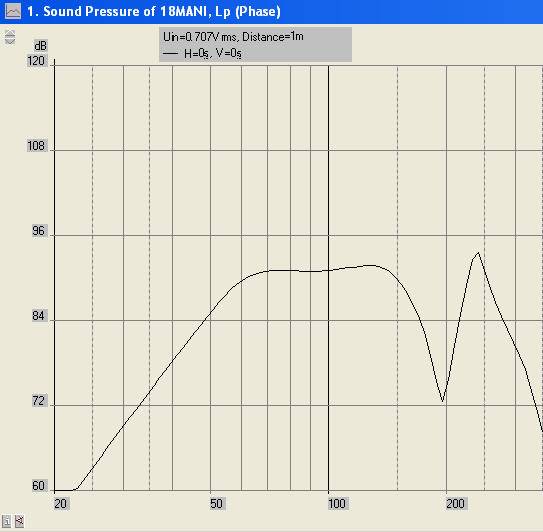543x532 pixels.
Task: Click the 20 Hz frequency axis label
Action: click(61, 504)
